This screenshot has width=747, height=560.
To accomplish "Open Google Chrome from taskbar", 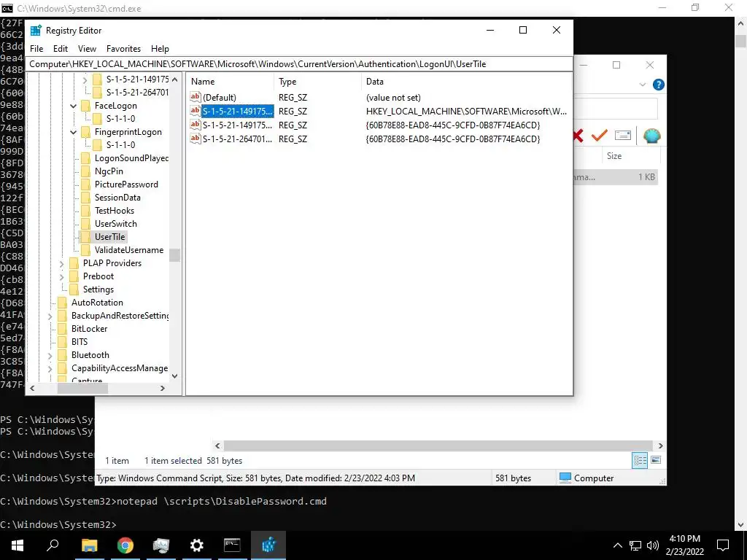I will pyautogui.click(x=125, y=545).
